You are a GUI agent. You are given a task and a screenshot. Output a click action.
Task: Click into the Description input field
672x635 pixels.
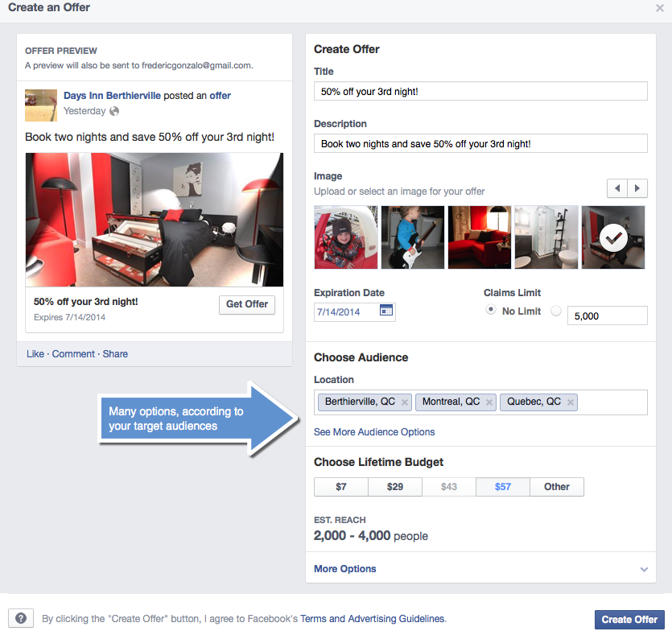480,143
